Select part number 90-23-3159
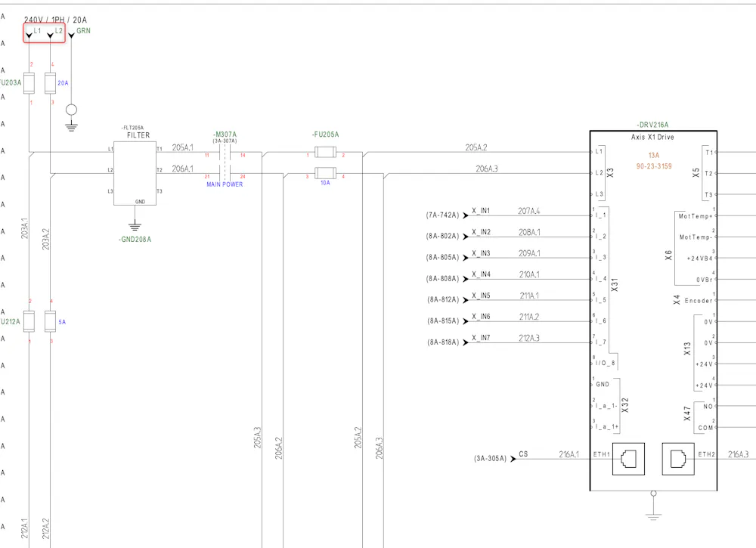This screenshot has height=548, width=756. pyautogui.click(x=654, y=166)
